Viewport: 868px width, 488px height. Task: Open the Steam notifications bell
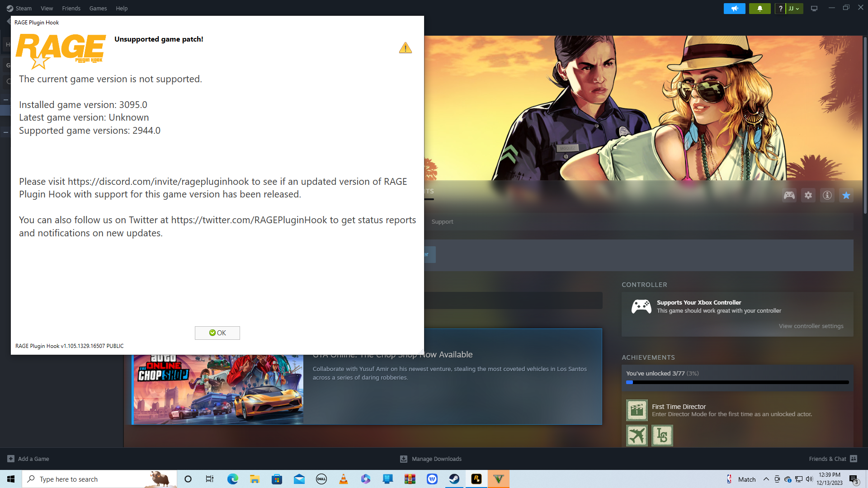[x=759, y=9]
